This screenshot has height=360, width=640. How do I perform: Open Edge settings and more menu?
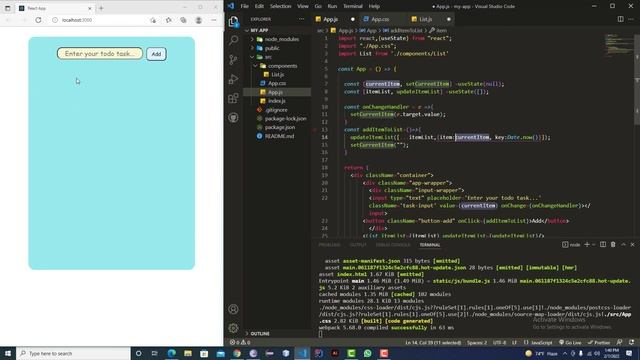(214, 20)
